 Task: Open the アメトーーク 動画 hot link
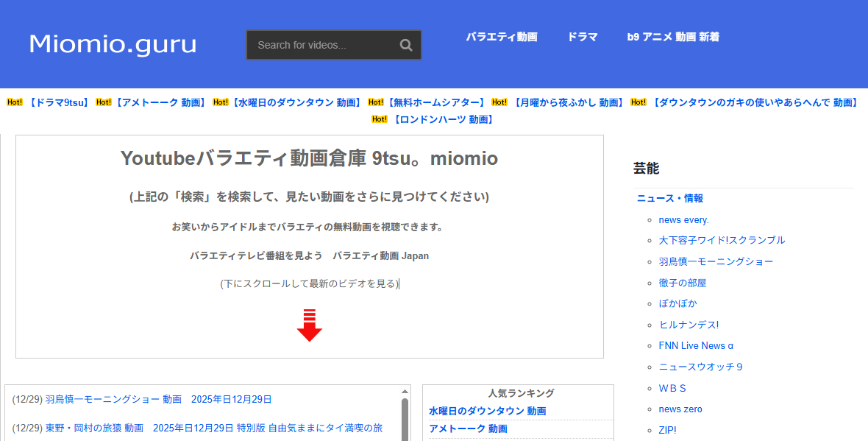pyautogui.click(x=161, y=102)
